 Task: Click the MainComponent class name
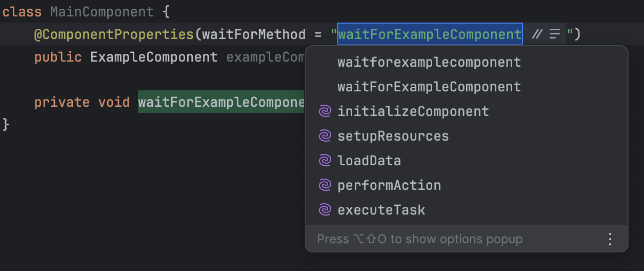point(102,11)
